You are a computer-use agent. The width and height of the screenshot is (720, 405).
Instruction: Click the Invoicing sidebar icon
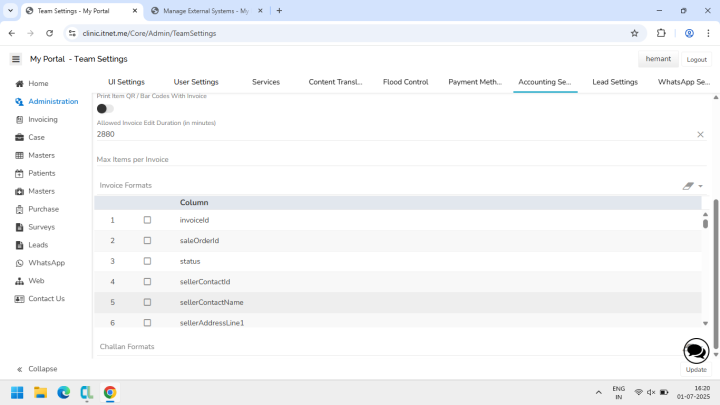19,119
